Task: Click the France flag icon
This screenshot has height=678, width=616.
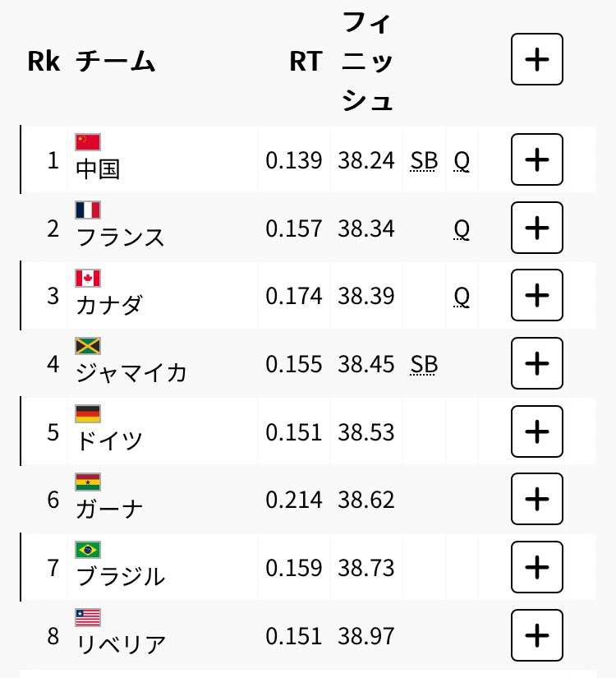Action: (88, 210)
